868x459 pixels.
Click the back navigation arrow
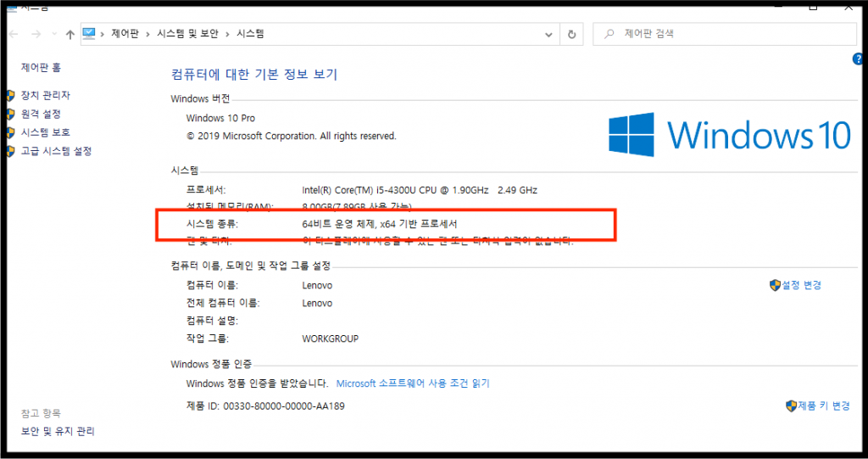[14, 35]
